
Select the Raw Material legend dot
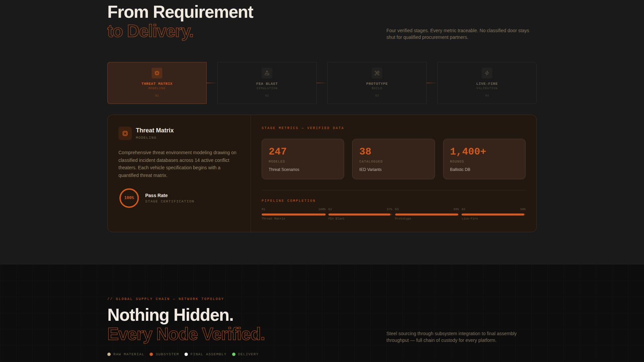pos(109,354)
